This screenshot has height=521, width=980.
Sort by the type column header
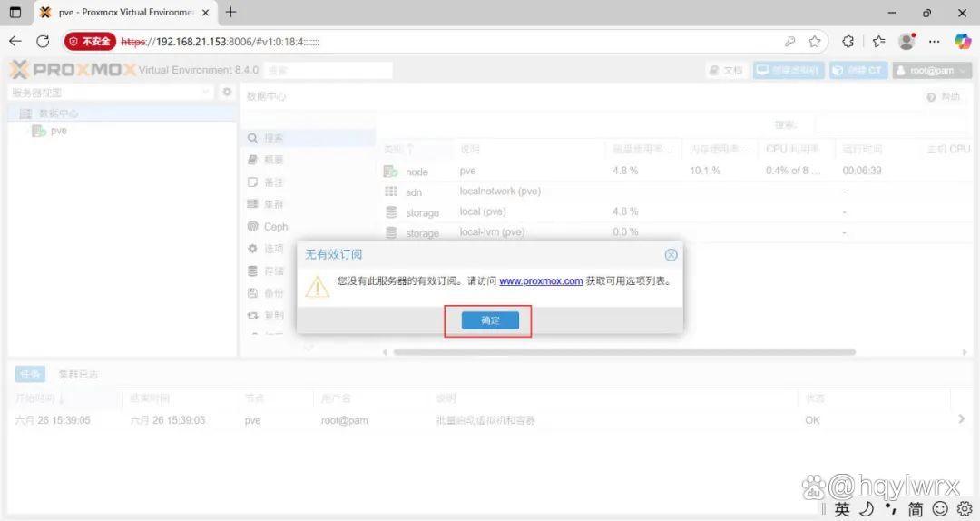pos(416,149)
